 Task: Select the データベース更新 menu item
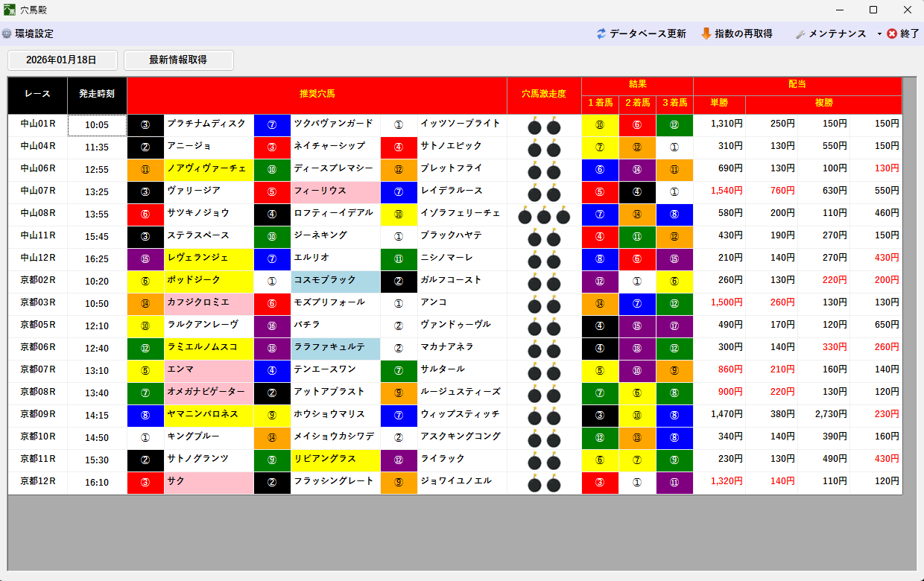pos(648,34)
